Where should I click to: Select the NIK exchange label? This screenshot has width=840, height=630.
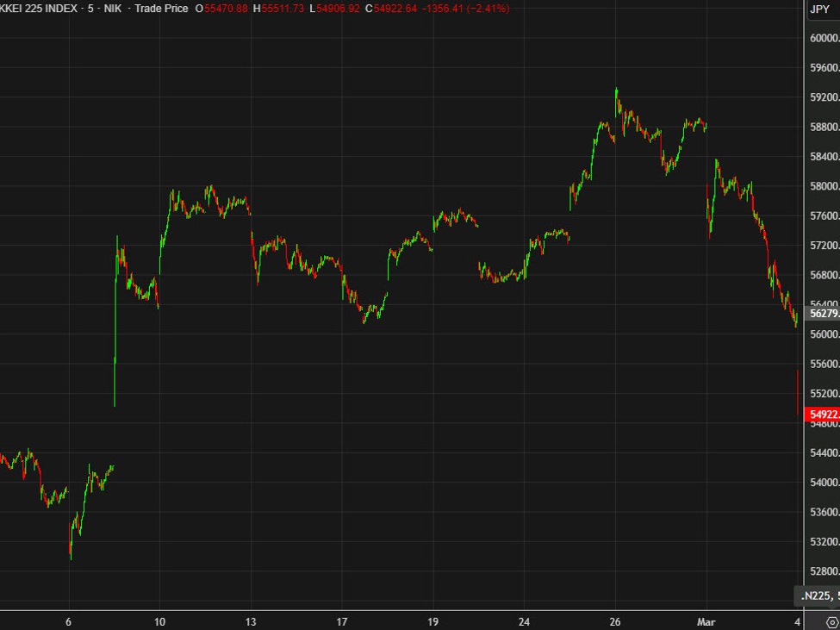coord(113,9)
